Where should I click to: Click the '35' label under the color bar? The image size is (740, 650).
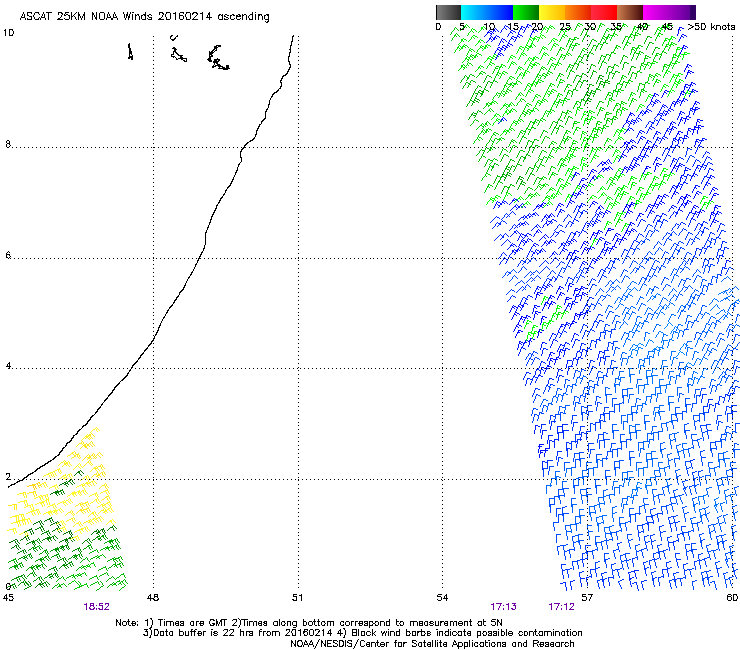pos(616,26)
